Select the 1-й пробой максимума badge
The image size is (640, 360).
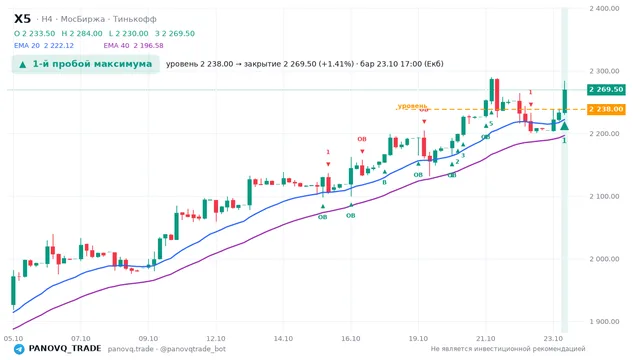tap(85, 64)
